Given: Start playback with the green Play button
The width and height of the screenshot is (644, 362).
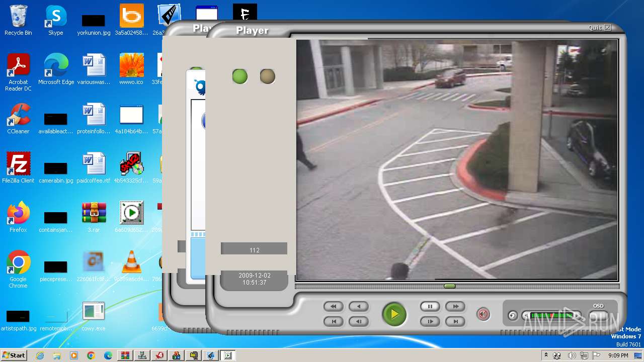Looking at the screenshot, I should 394,314.
